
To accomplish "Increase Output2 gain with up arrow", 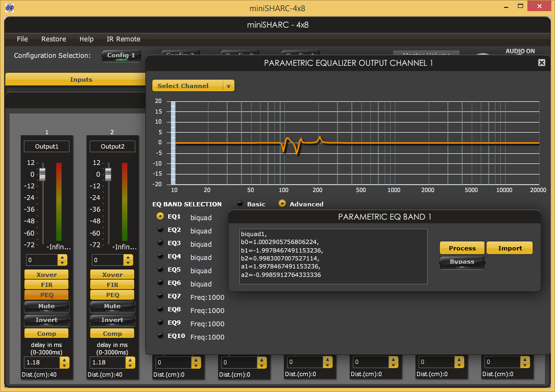I will coord(128,257).
